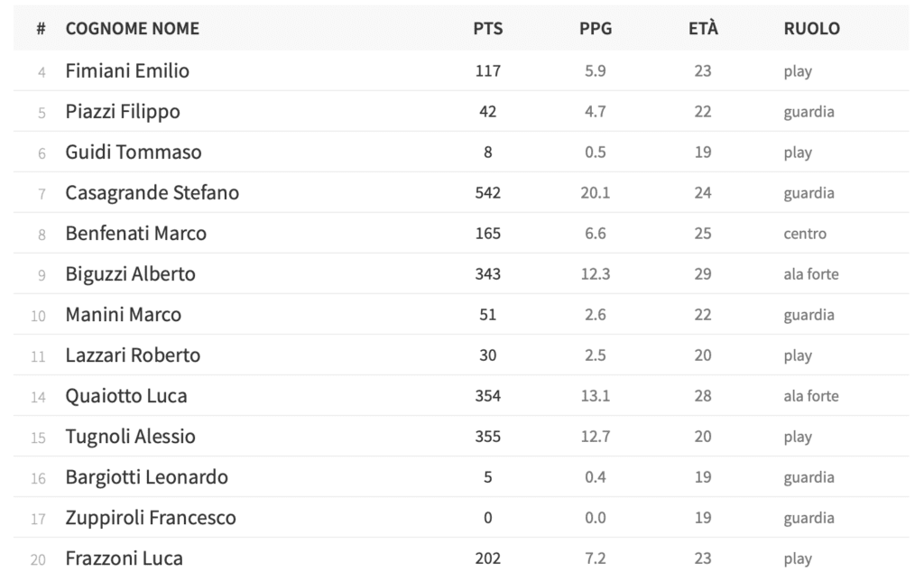
Task: Select Guidi Tommaso row
Action: (x=461, y=152)
